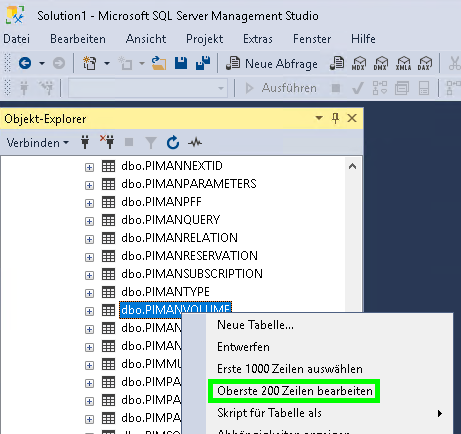Choose Erste 1000 Zeilen auswählen
Screen dimensions: 461x434
pos(290,369)
